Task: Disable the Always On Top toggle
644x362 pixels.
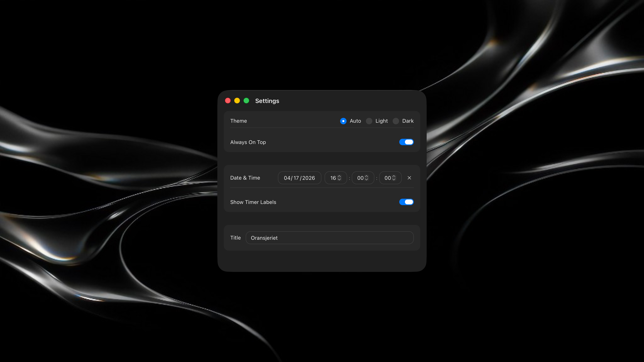Action: point(406,142)
